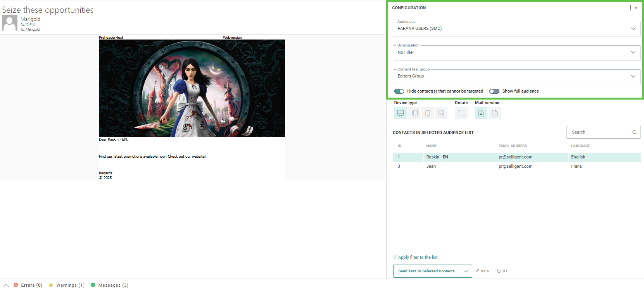The width and height of the screenshot is (644, 289).
Task: Open the Warnings (1) tab
Action: (x=67, y=285)
